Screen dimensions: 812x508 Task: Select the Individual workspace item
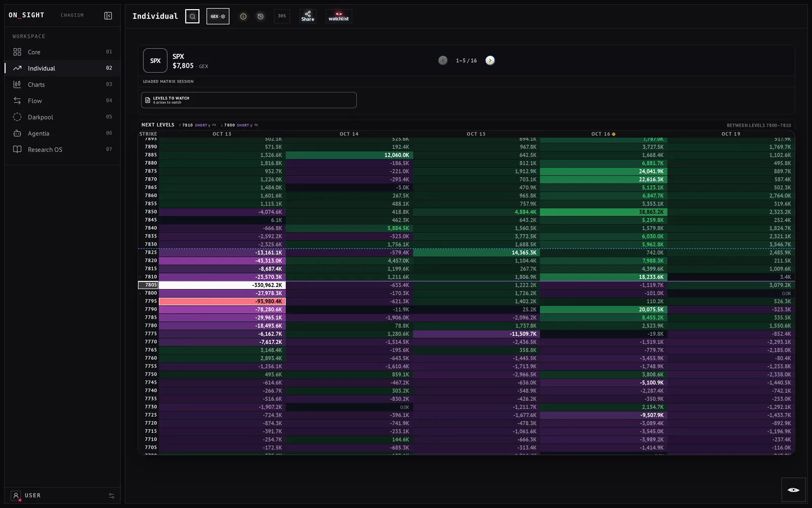coord(62,68)
